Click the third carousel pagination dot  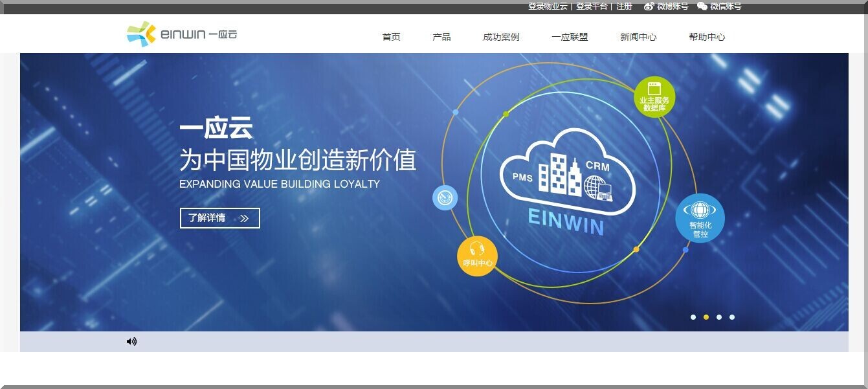click(719, 317)
